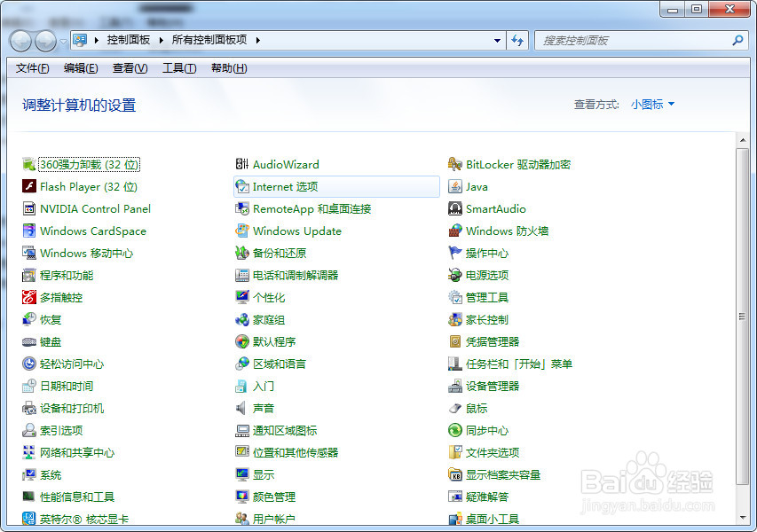Click the scrollbar down arrow

coord(743,518)
